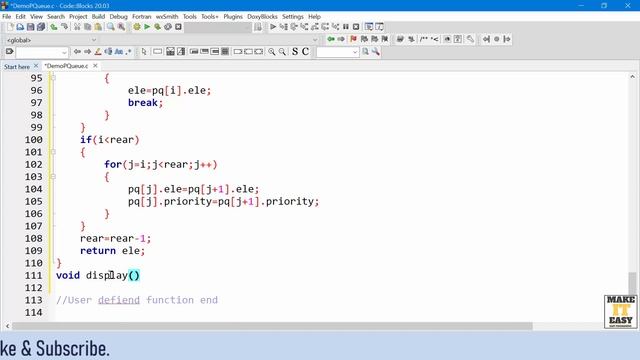Collapse code fold at line 103
This screenshot has width=640, height=360.
[53, 177]
